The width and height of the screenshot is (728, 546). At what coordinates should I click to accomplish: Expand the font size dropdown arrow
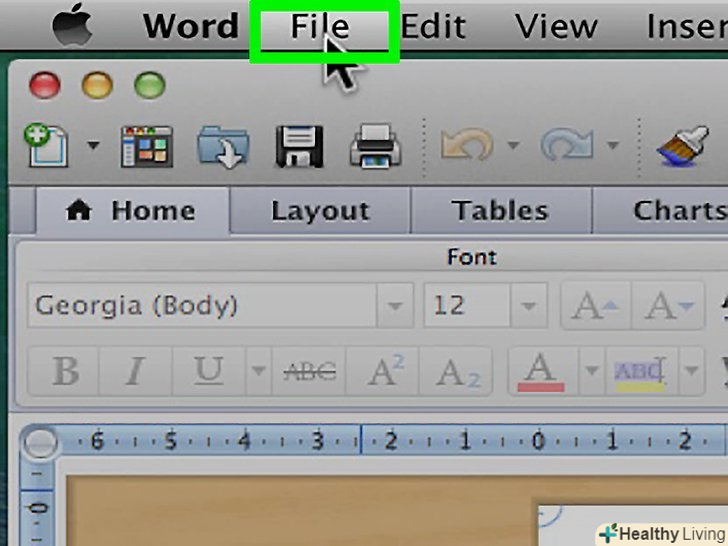(528, 306)
